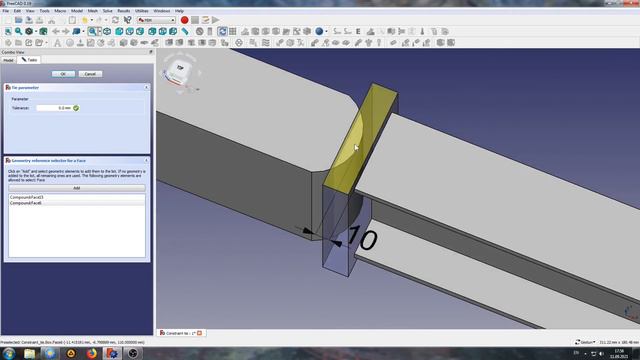This screenshot has height=360, width=640.
Task: Set the bottom view cube icon
Action: coord(162,31)
